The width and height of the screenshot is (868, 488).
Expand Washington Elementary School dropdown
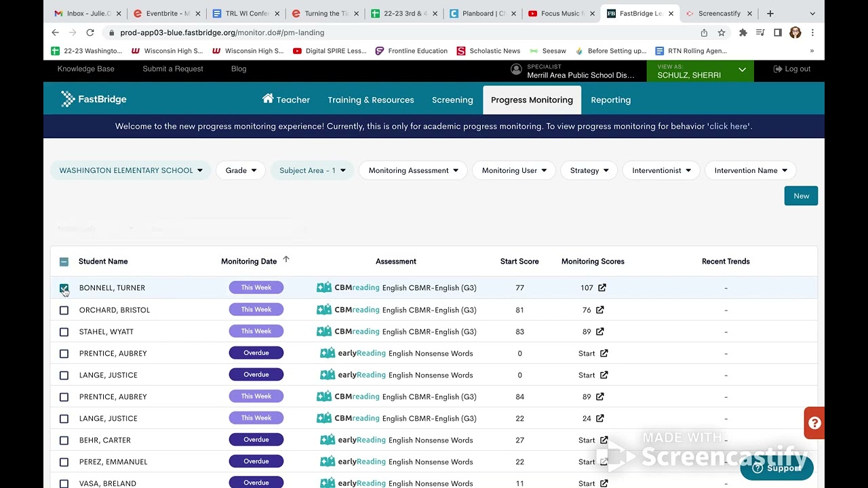tap(131, 170)
